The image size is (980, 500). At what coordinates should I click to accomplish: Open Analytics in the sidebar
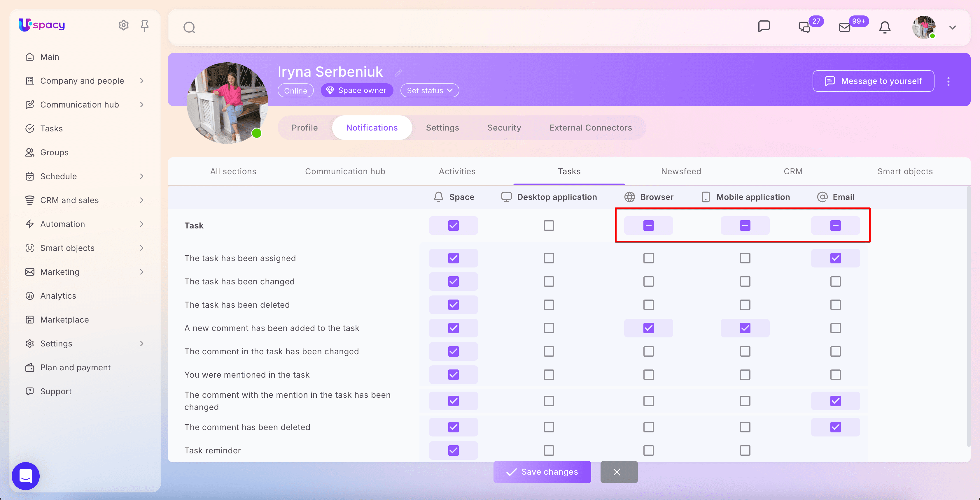[x=58, y=296]
